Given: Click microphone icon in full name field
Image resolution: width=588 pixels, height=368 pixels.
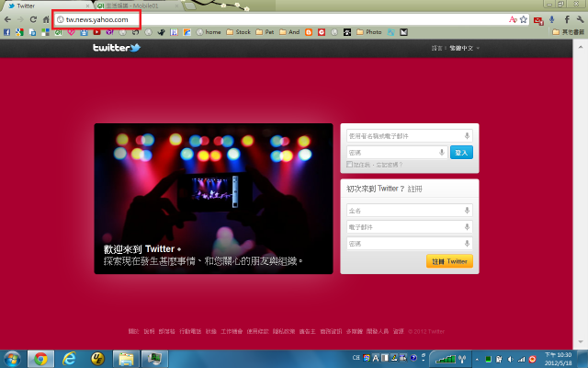Looking at the screenshot, I should click(467, 211).
